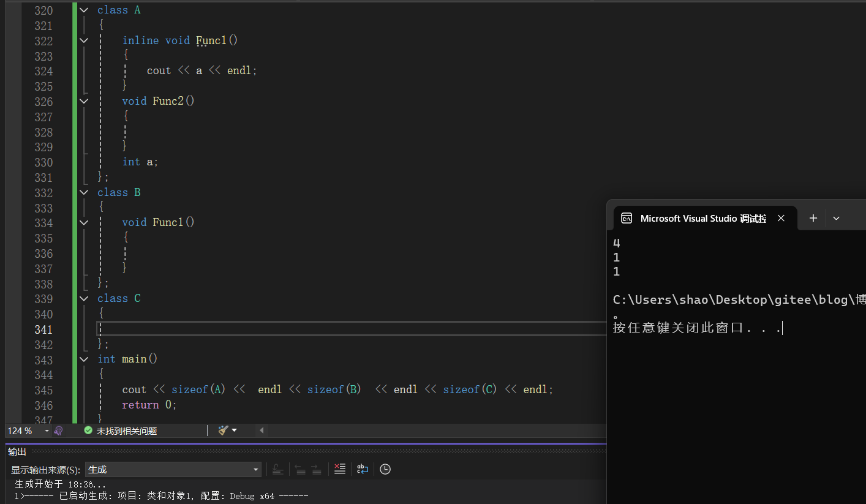Click the console output value '4'
Viewport: 866px width, 504px height.
click(617, 243)
